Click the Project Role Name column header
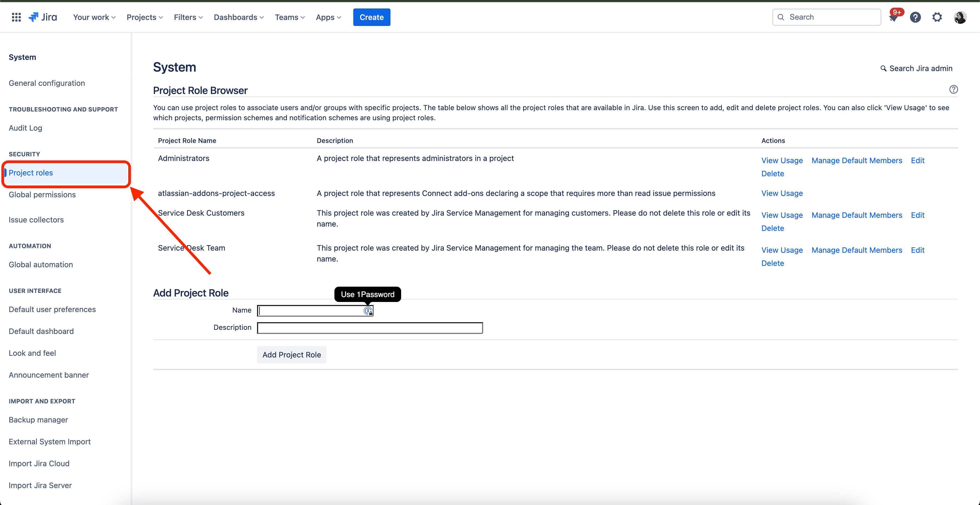 [x=187, y=141]
